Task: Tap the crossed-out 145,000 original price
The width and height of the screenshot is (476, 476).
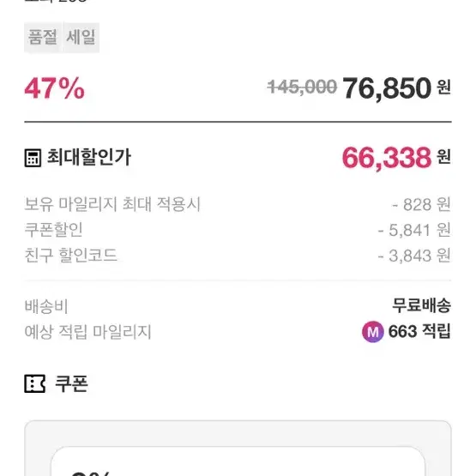Action: click(x=302, y=87)
